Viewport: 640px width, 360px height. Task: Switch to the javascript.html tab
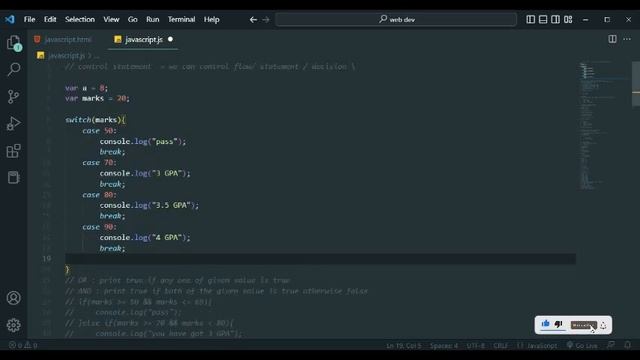point(63,40)
